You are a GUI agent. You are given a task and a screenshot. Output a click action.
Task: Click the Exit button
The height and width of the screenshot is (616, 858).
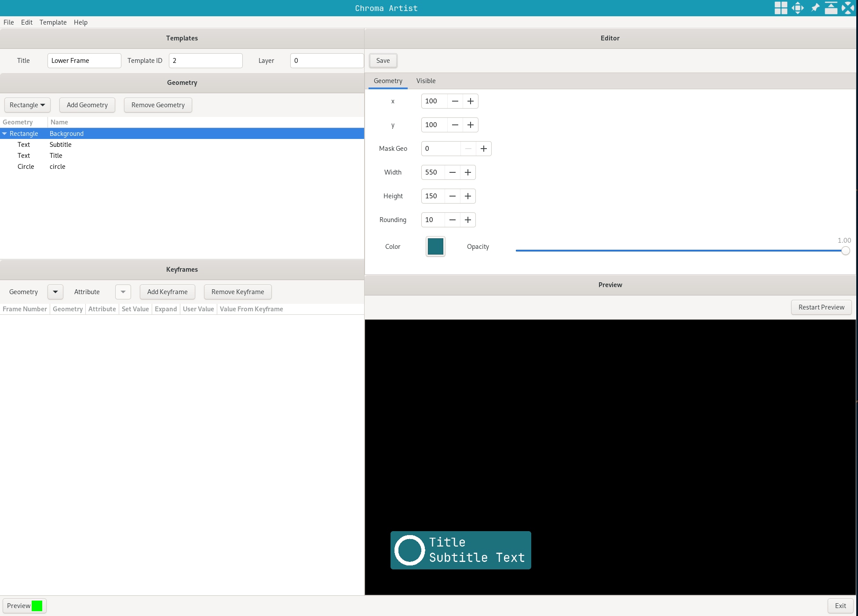click(x=840, y=606)
